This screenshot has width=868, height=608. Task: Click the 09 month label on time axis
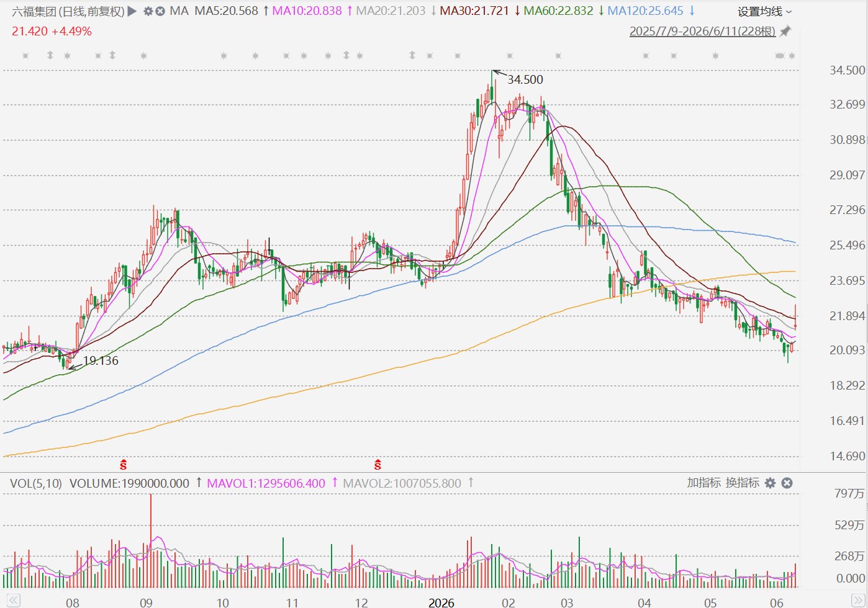(146, 602)
